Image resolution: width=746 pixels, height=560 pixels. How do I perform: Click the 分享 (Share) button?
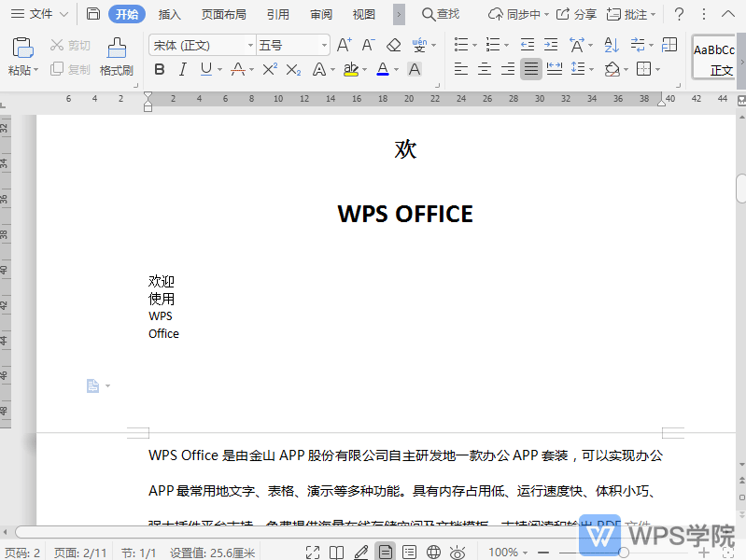click(x=576, y=14)
